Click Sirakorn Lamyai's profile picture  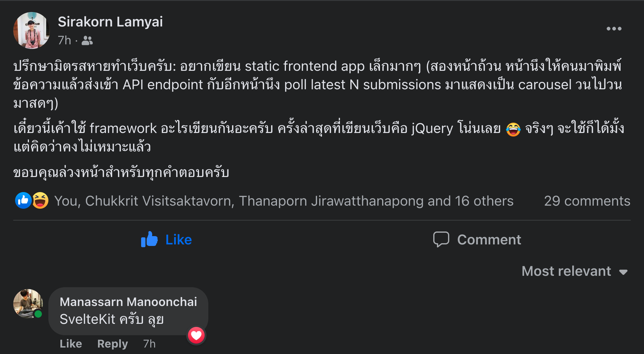point(31,30)
